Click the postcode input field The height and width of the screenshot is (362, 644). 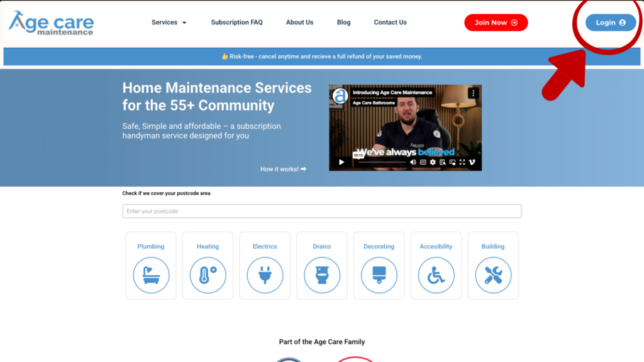coord(321,211)
